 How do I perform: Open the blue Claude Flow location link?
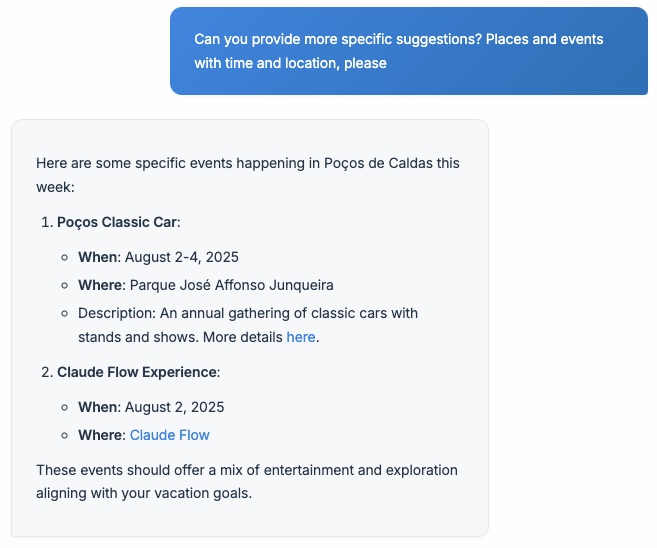tap(169, 435)
